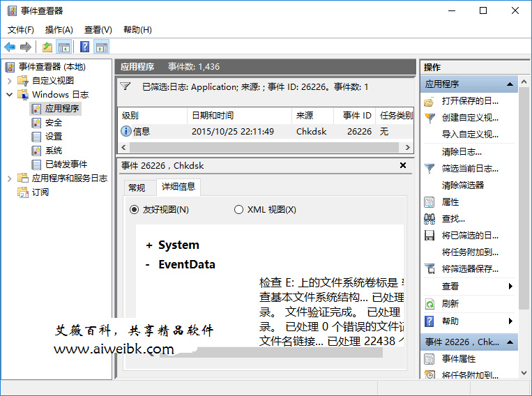532x396 pixels.
Task: Click the create custom view funnel icon
Action: (430, 118)
